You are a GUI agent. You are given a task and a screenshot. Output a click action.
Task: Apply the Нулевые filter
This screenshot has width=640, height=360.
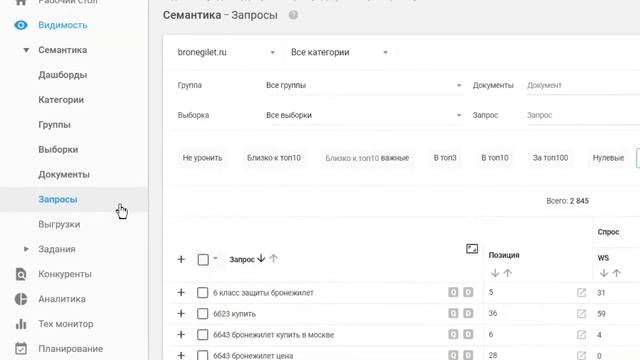click(x=608, y=158)
